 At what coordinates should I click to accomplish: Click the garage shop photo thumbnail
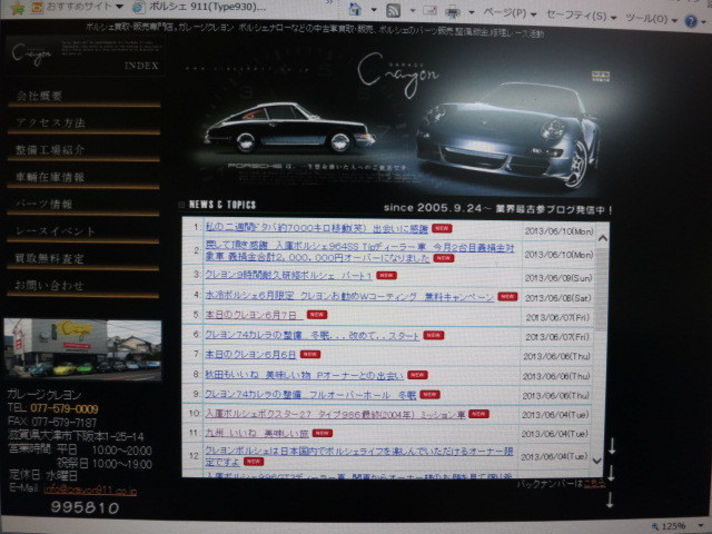(83, 349)
